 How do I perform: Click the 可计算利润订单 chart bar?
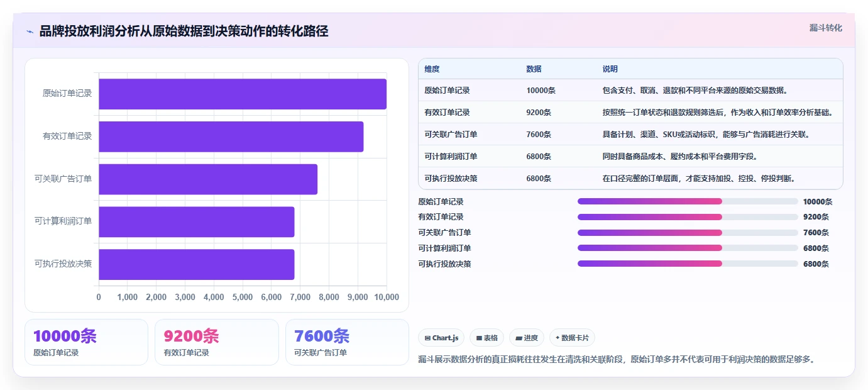197,222
